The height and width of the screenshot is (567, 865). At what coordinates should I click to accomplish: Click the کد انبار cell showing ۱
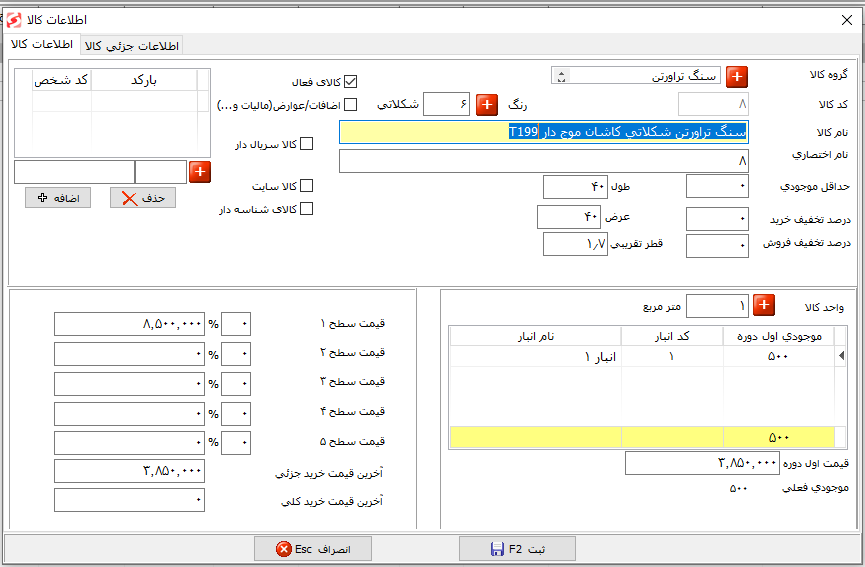click(672, 357)
